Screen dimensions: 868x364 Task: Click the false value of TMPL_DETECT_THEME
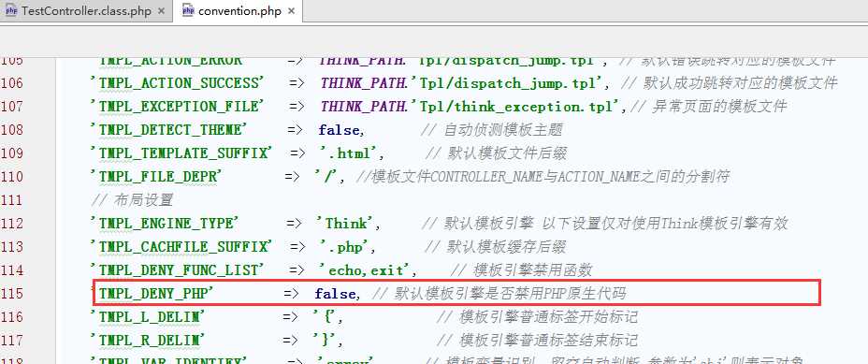tap(339, 130)
